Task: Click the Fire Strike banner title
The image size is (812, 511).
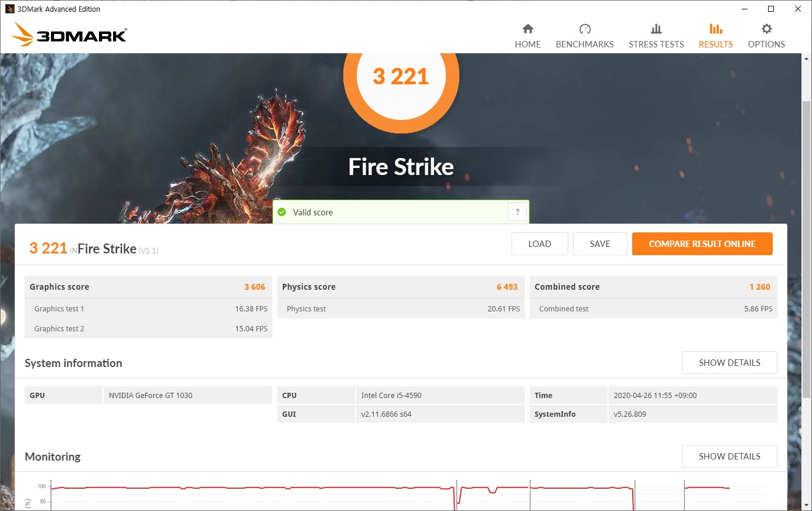Action: [x=401, y=167]
